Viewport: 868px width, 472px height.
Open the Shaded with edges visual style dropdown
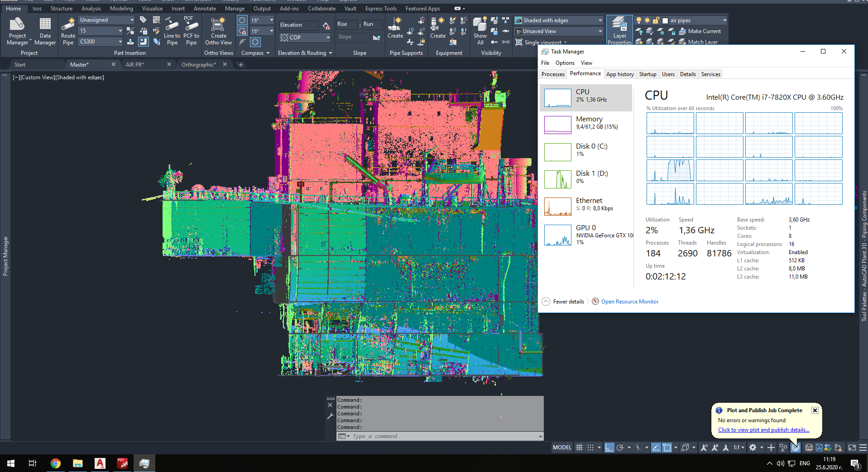(x=600, y=20)
